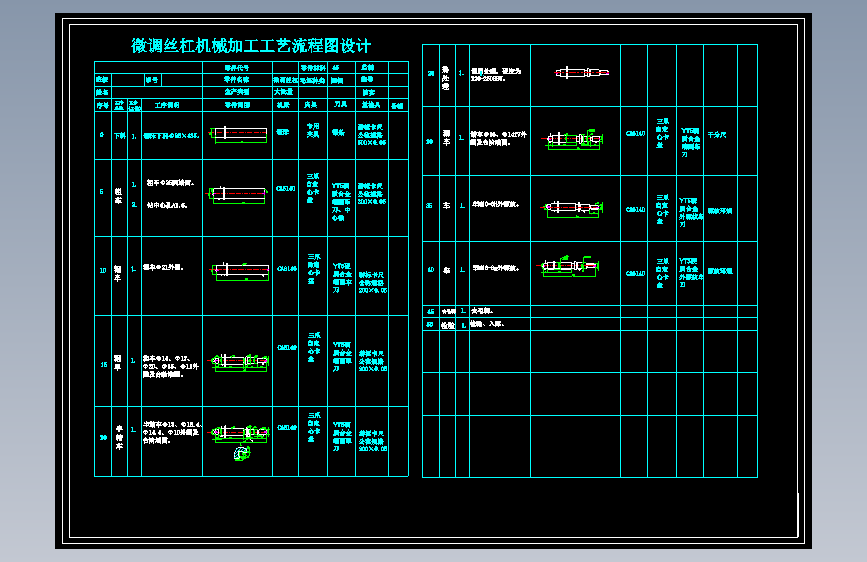This screenshot has height=562, width=867.
Task: Select the 专用夹具 fixture cell
Action: click(313, 131)
